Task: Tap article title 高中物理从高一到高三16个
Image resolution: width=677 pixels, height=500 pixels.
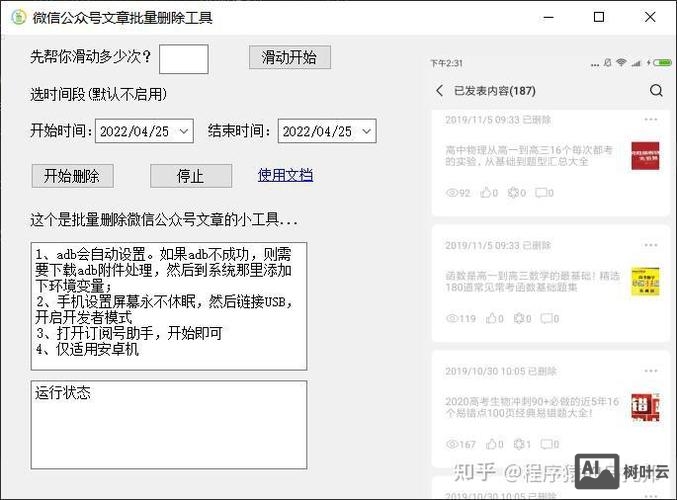Action: [x=529, y=155]
